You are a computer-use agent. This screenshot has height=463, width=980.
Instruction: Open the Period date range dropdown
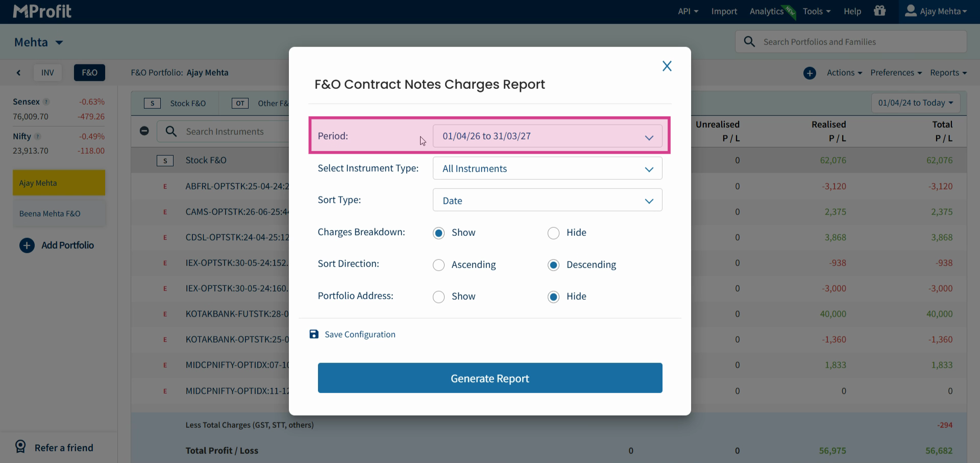pos(547,136)
